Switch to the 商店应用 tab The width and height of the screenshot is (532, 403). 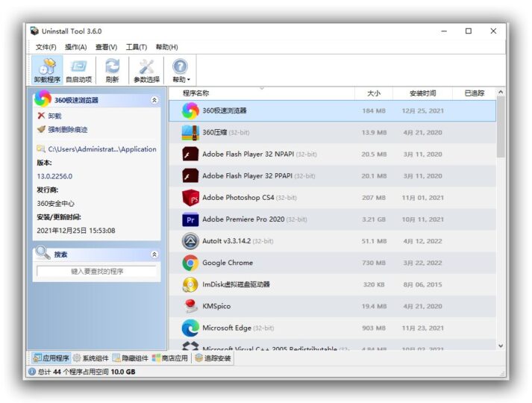tap(171, 358)
